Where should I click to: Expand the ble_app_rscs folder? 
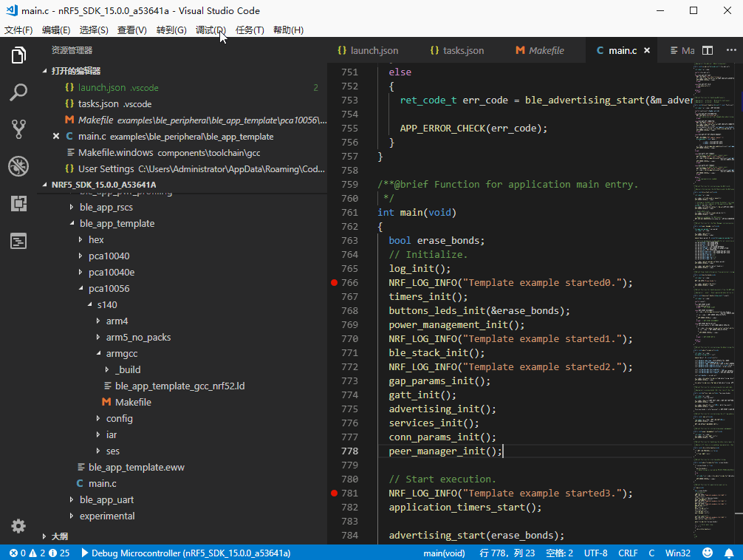click(x=72, y=207)
